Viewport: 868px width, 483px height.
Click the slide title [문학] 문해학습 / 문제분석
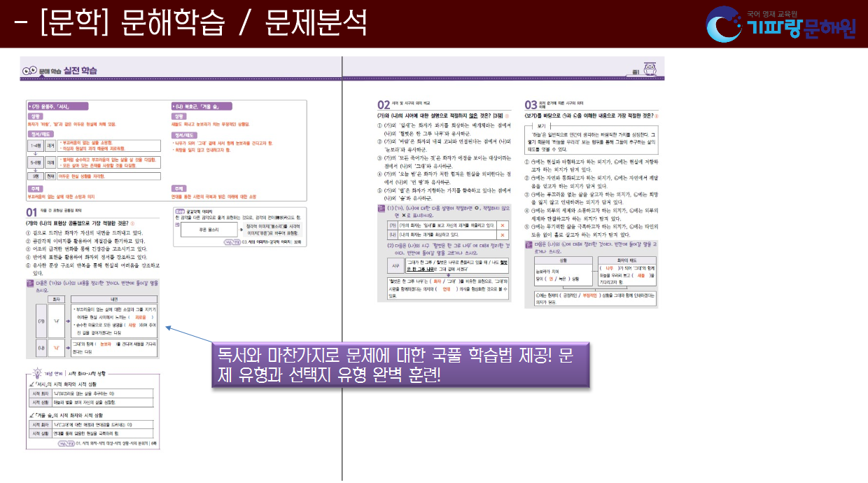tap(190, 24)
